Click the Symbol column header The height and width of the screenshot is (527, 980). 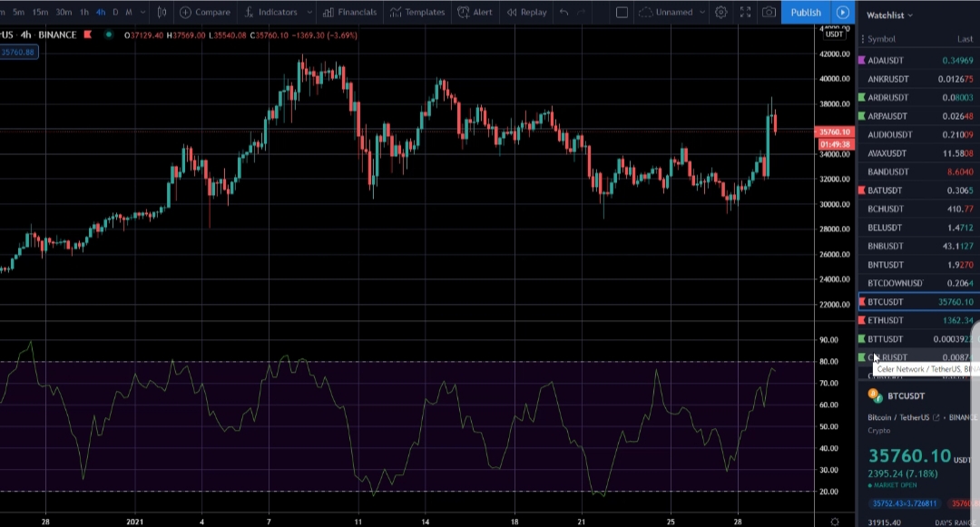[881, 39]
